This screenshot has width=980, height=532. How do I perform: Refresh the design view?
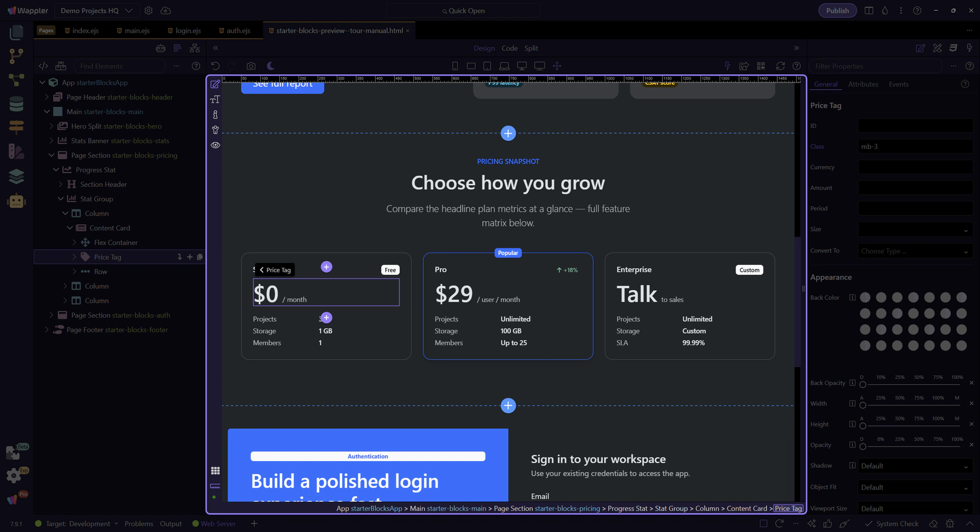coord(780,66)
